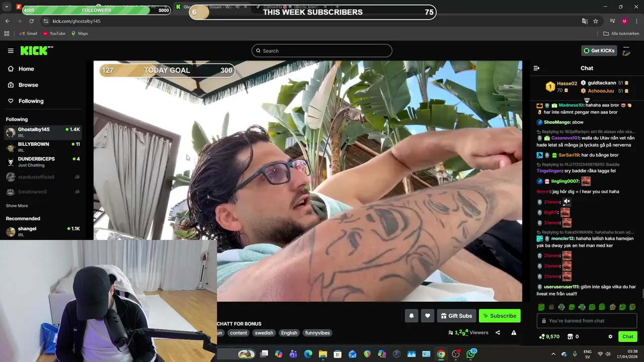Open Chrome three-dot menu
The height and width of the screenshot is (362, 644).
click(x=636, y=21)
